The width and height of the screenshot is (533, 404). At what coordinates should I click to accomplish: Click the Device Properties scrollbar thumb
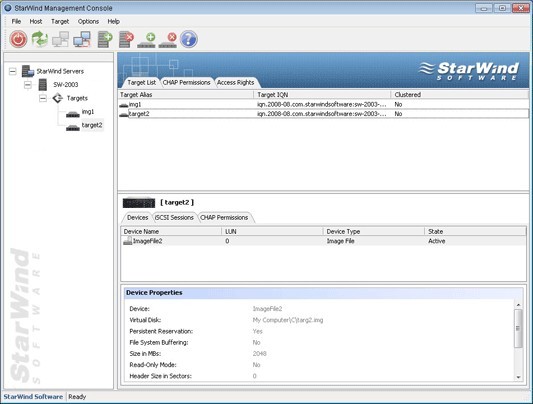coord(518,329)
